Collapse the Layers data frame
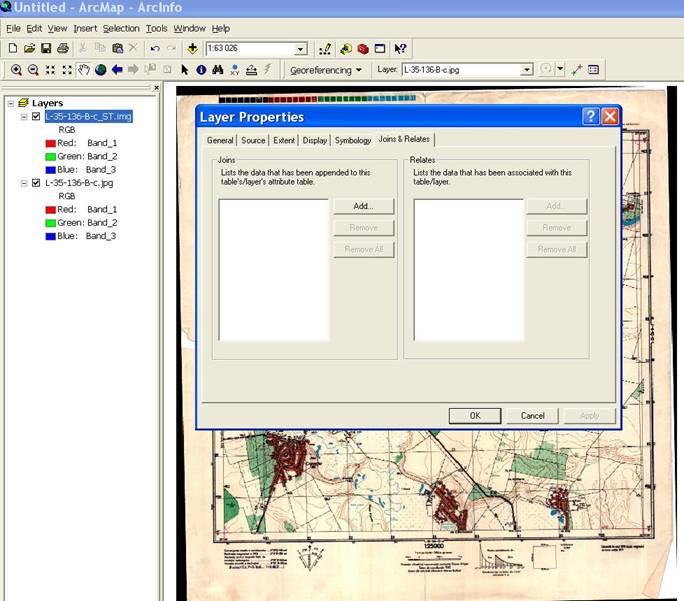684x601 pixels. (x=10, y=103)
